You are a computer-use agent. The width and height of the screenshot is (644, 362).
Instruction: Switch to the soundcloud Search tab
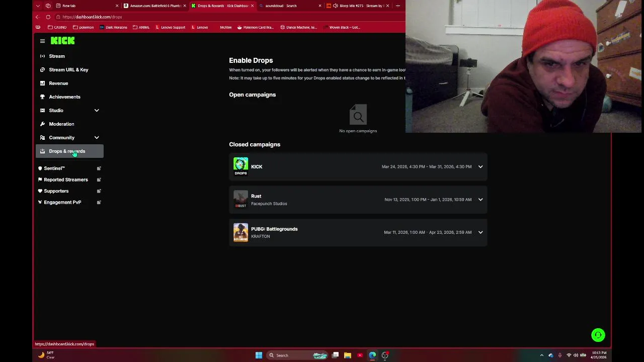tap(290, 6)
